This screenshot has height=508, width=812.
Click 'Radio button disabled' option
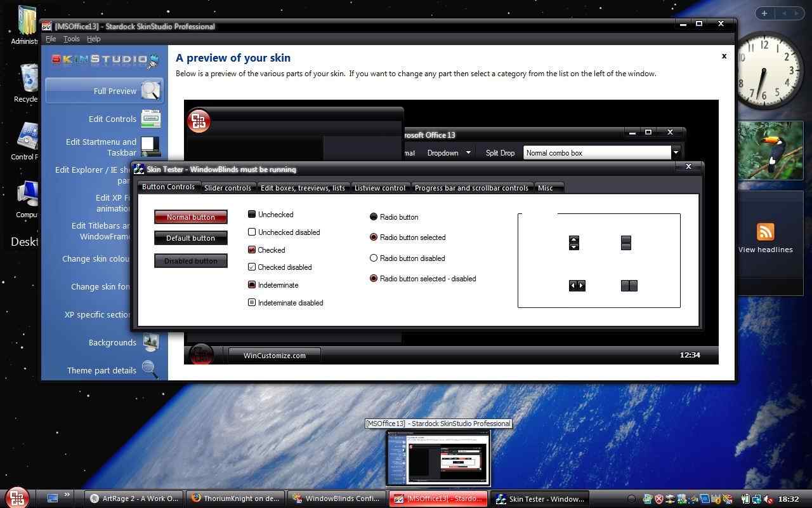[x=374, y=258]
